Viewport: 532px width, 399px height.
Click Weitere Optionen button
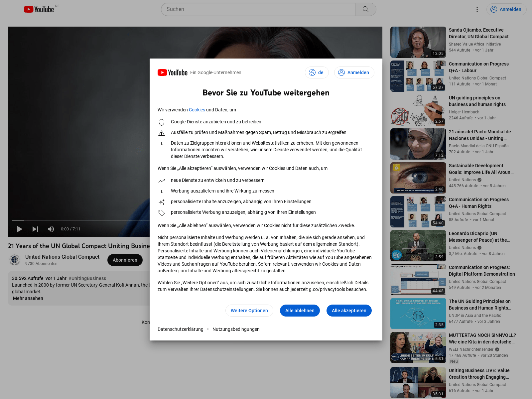pyautogui.click(x=249, y=311)
